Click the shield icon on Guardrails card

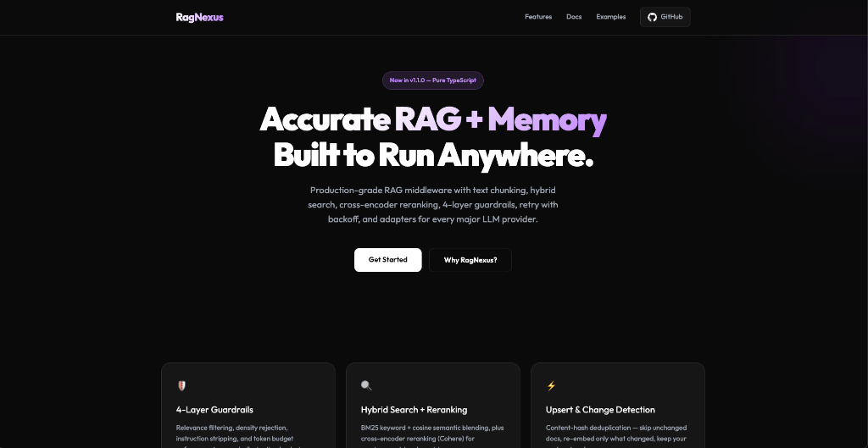(x=181, y=385)
